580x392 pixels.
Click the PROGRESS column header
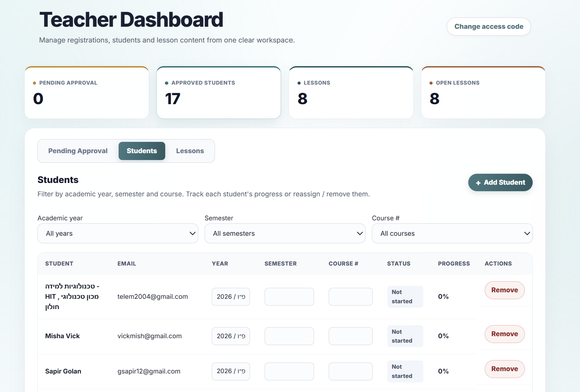coord(454,264)
